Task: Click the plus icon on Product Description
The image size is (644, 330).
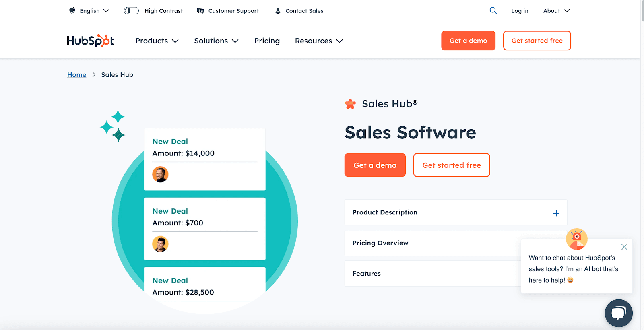Action: tap(556, 213)
